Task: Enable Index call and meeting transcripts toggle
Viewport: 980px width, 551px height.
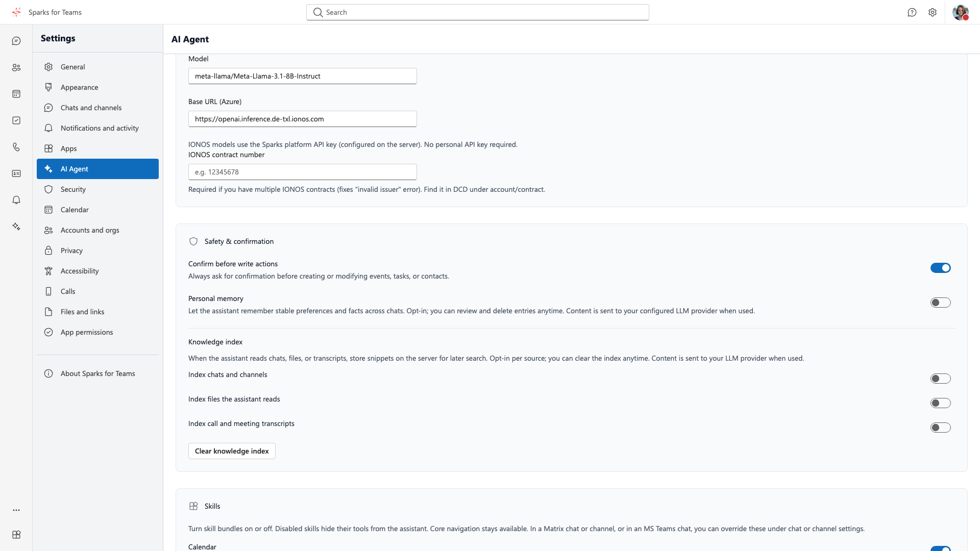Action: [940, 428]
